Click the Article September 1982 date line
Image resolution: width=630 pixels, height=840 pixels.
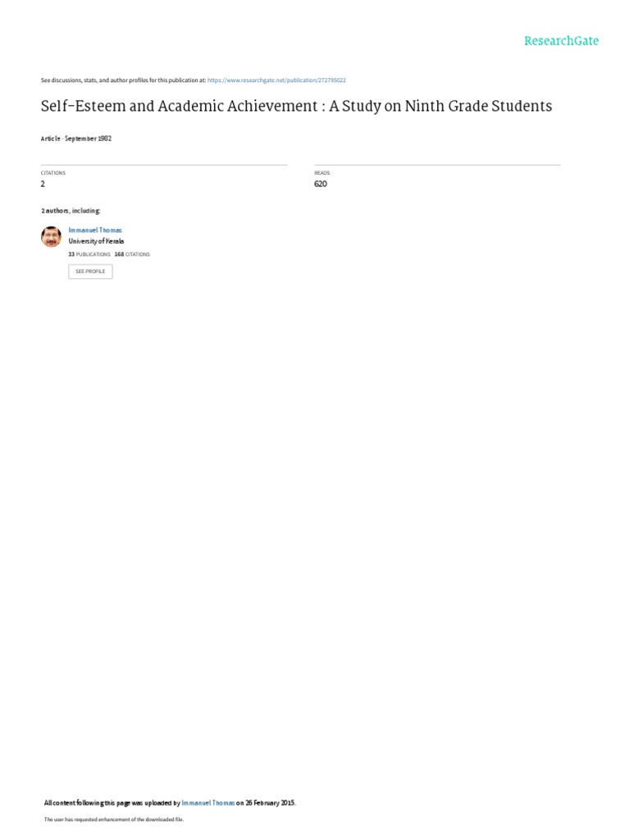click(76, 139)
